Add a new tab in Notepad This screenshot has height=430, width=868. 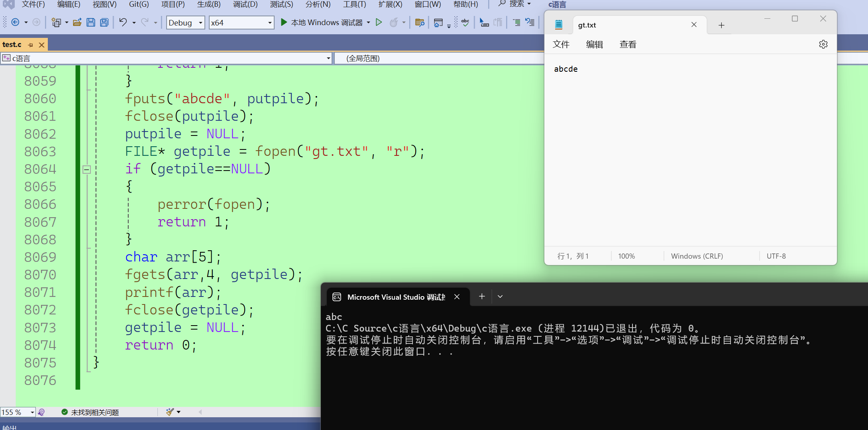(x=721, y=25)
